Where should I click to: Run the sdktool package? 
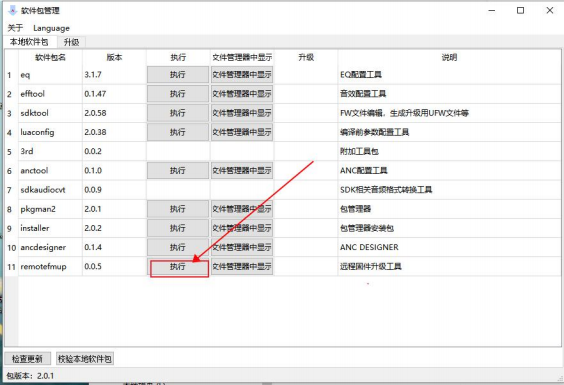point(178,113)
